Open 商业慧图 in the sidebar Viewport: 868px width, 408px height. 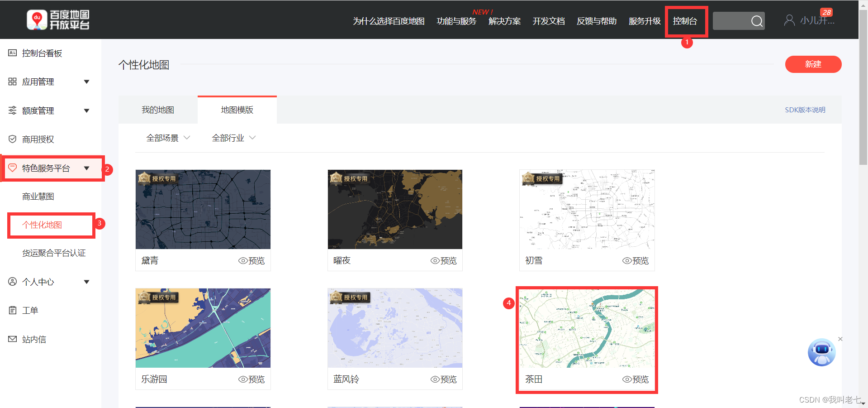pyautogui.click(x=38, y=196)
